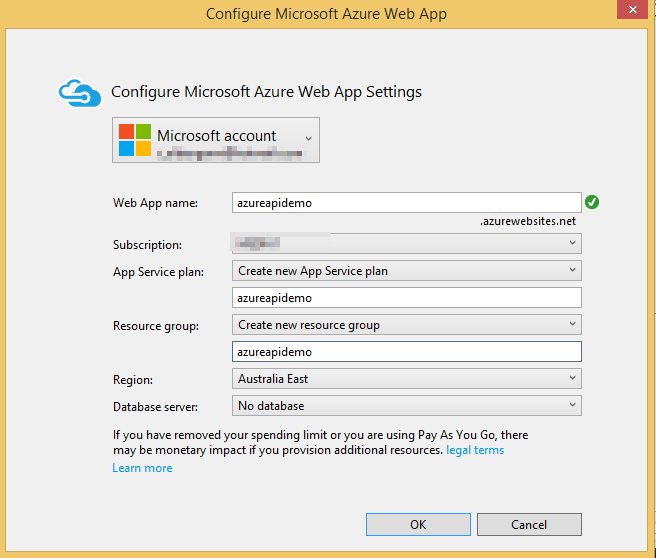This screenshot has width=656, height=558.
Task: Click the App Service plan label
Action: pyautogui.click(x=158, y=272)
